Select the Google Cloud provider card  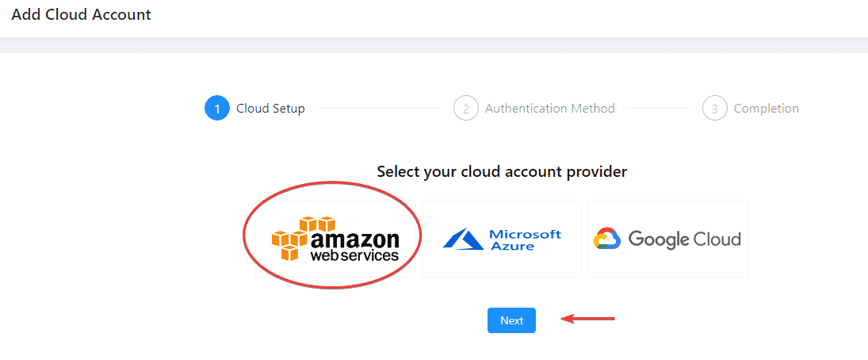(668, 239)
